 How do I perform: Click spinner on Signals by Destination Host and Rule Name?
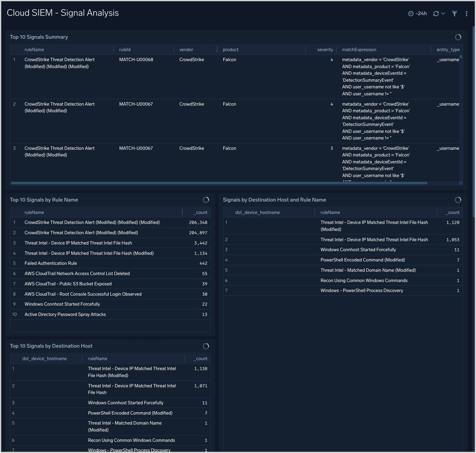[x=458, y=200]
